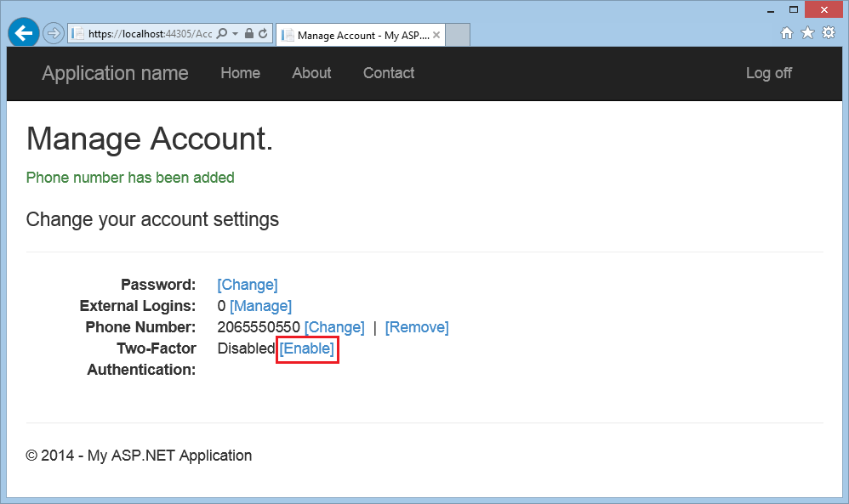849x504 pixels.
Task: Open a new browser tab
Action: point(457,34)
